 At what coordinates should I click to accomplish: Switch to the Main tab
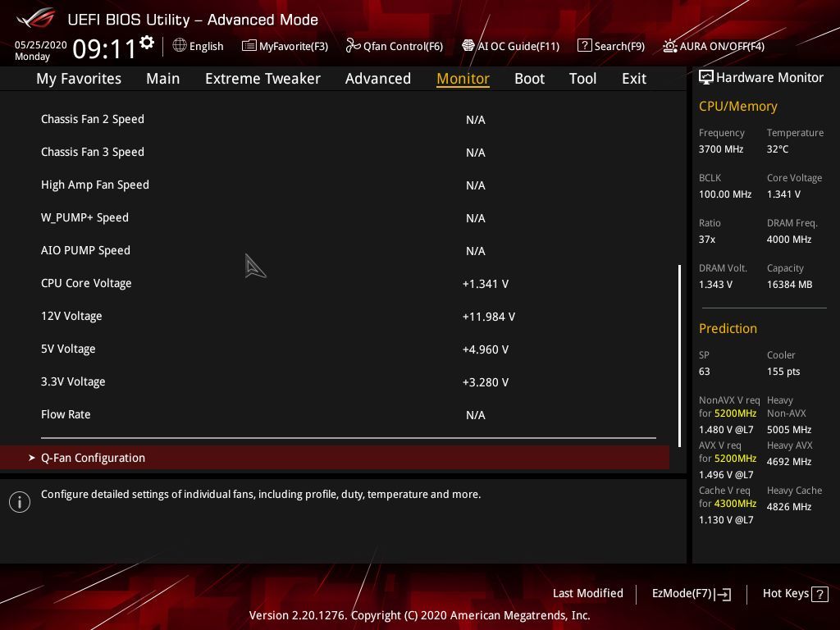tap(163, 78)
